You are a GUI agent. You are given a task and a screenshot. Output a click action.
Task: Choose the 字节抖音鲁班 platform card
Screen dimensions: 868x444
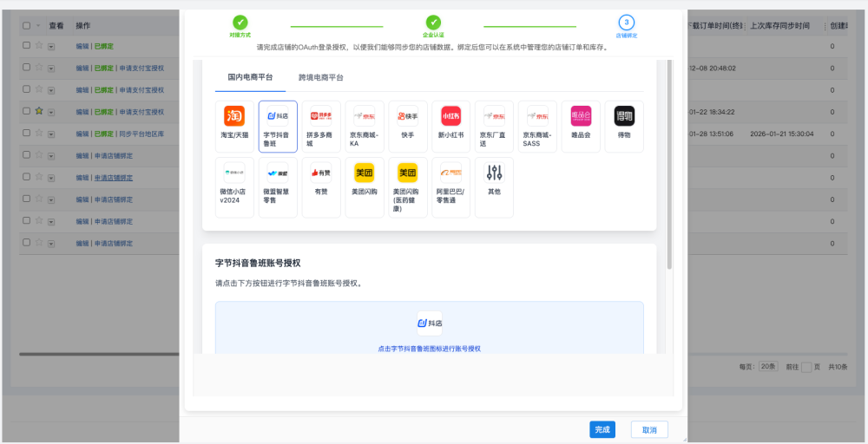click(278, 127)
